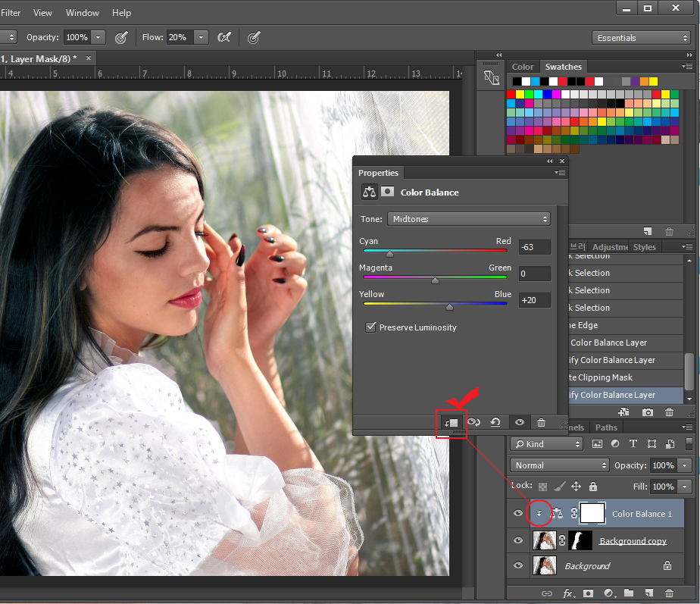Viewport: 700px width, 604px height.
Task: Delete current history state trash icon
Action: point(669,412)
